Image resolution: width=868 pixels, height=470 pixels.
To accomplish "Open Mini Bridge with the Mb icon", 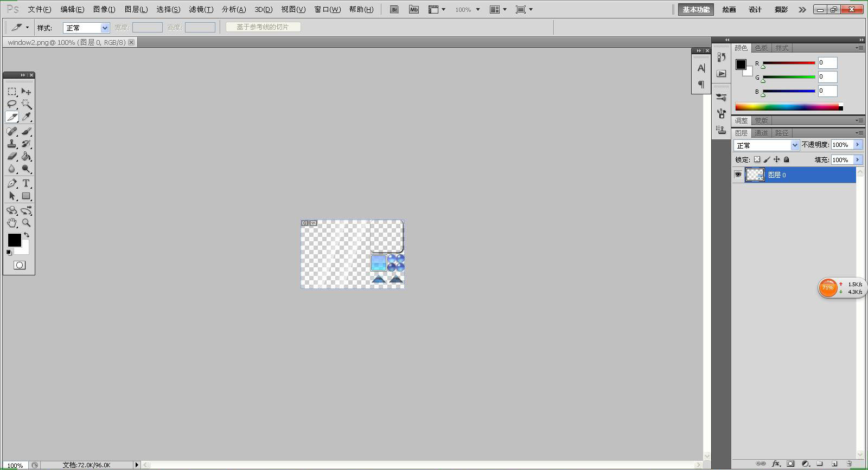I will coord(414,9).
